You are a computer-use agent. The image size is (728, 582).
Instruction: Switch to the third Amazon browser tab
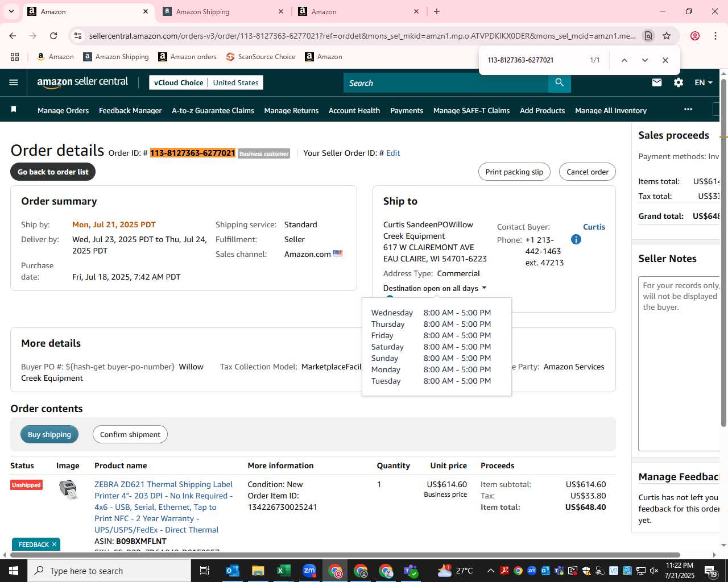point(359,11)
